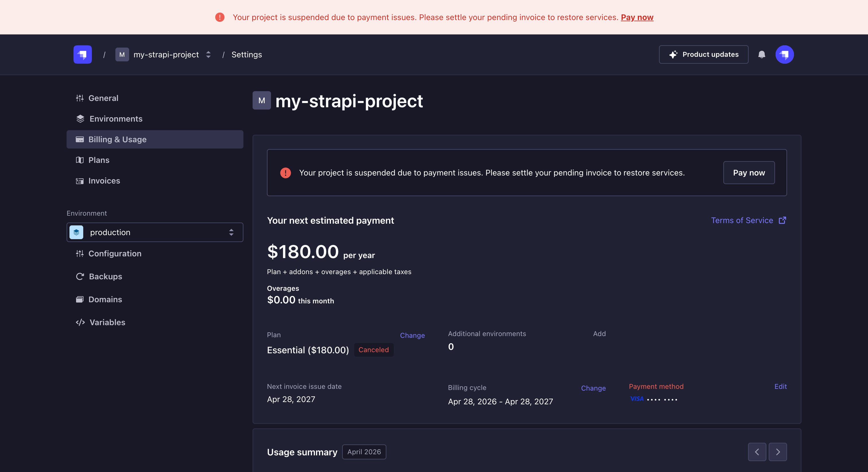Click the Environments layers icon
The height and width of the screenshot is (472, 868).
coord(80,119)
